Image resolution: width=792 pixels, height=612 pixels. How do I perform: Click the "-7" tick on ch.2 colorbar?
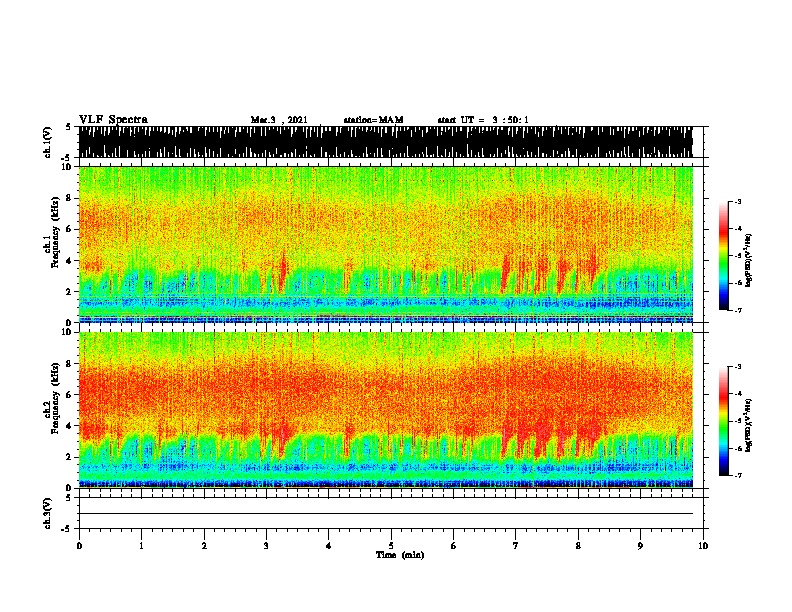coord(737,475)
